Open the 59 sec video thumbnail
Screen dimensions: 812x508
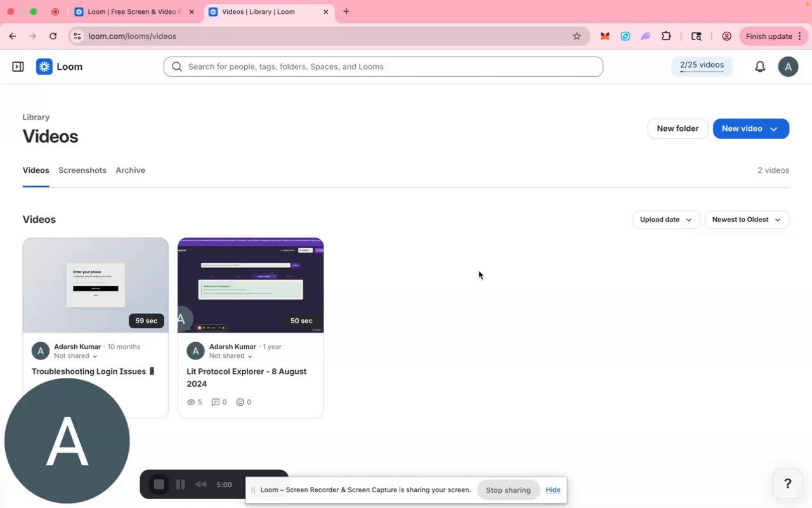click(96, 285)
